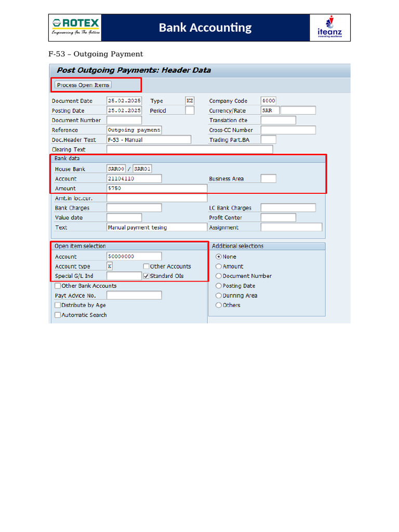The image size is (399, 532).
Task: Click the open item Account field 50000000
Action: (134, 257)
